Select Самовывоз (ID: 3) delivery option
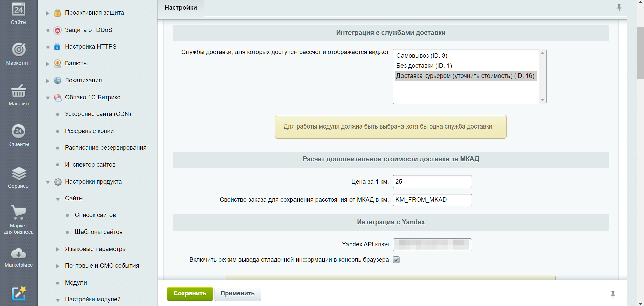The image size is (644, 306). pos(422,56)
